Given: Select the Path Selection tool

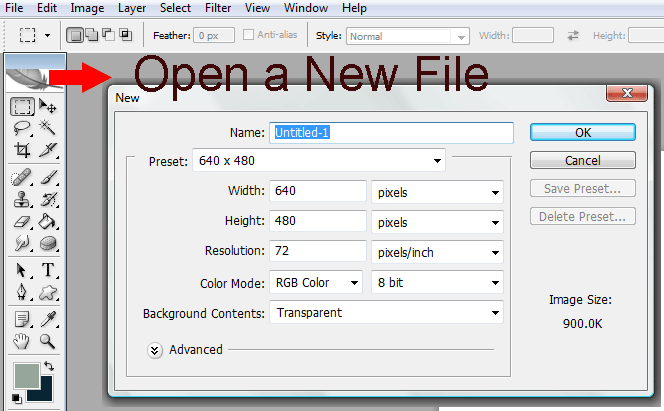Looking at the screenshot, I should click(x=22, y=270).
